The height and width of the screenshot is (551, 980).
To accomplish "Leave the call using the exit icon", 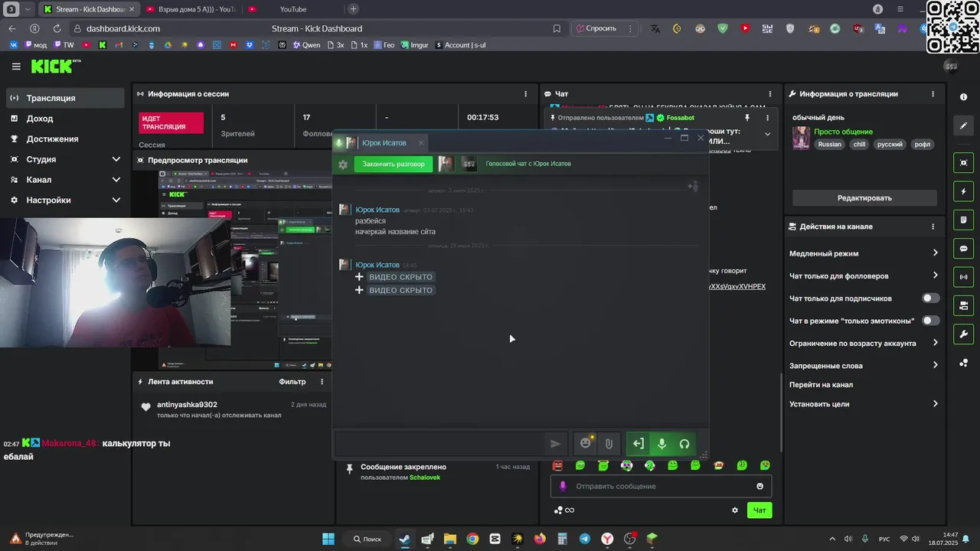I will pyautogui.click(x=639, y=444).
